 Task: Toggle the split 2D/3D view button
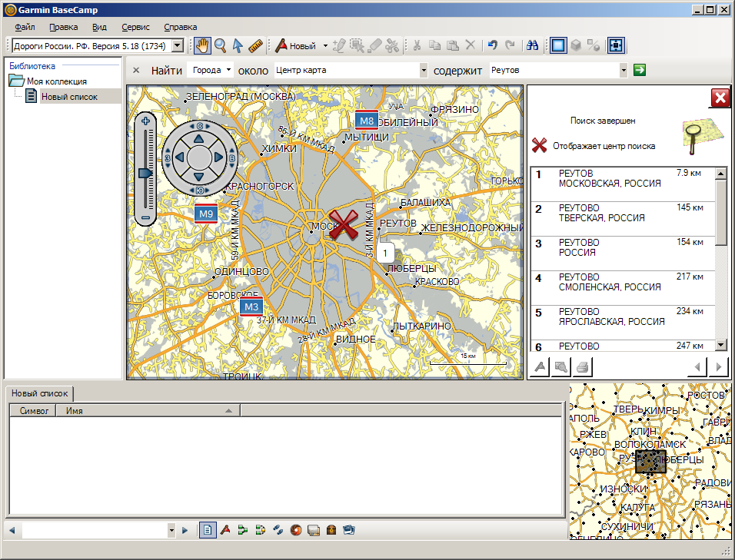click(x=594, y=45)
